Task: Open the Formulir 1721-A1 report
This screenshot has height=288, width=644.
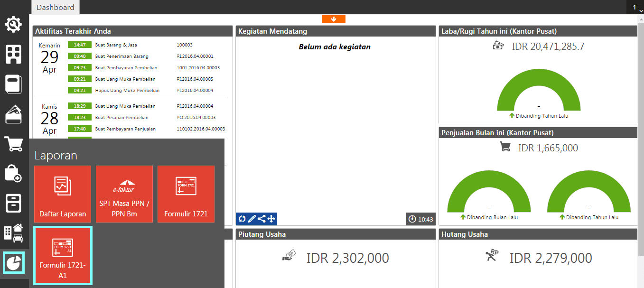Action: (62, 255)
